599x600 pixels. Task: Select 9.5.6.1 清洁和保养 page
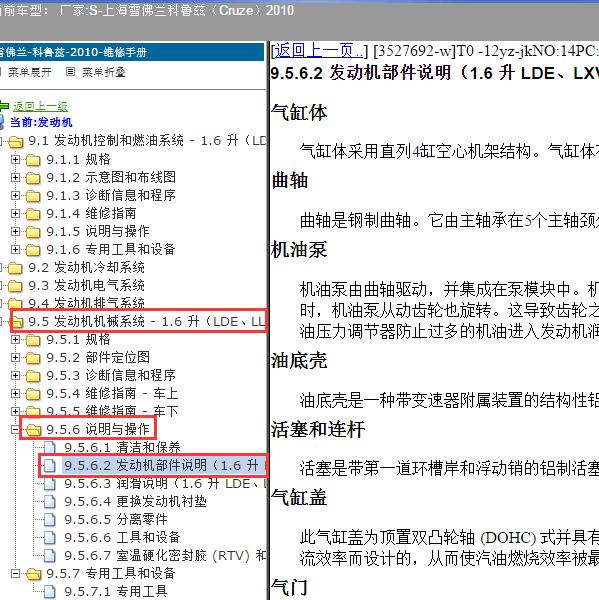[122, 447]
